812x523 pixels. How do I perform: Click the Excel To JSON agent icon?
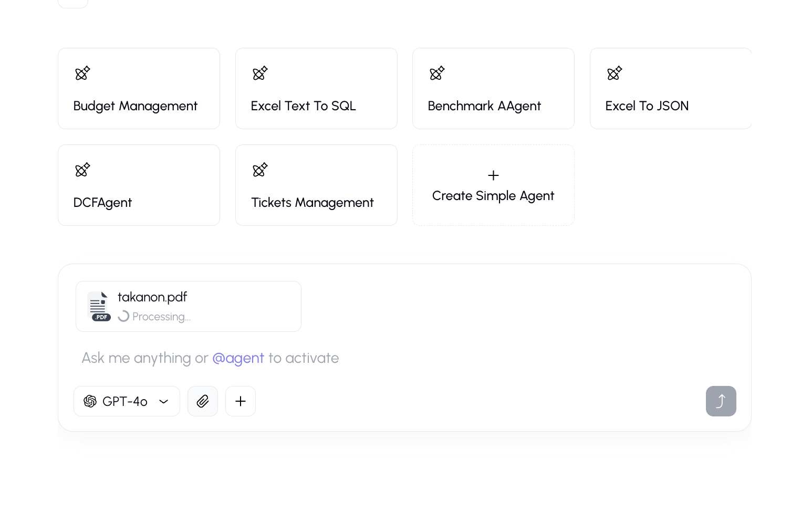point(615,73)
